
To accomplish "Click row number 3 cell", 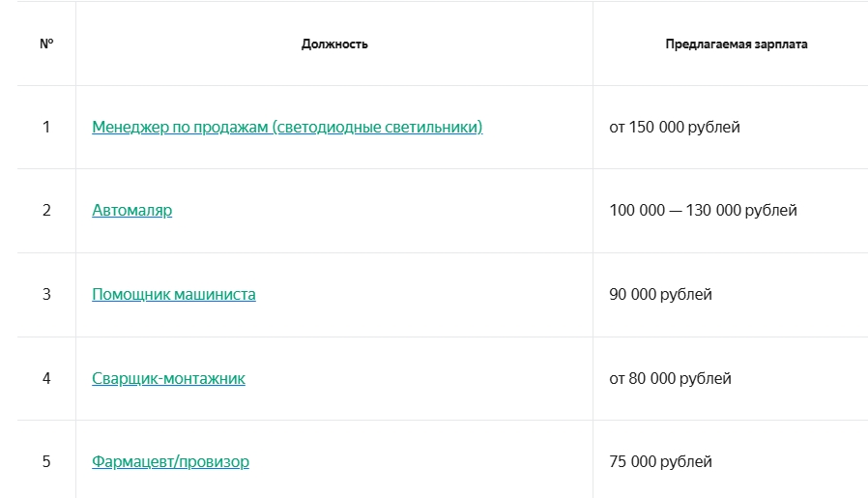I will click(x=46, y=294).
